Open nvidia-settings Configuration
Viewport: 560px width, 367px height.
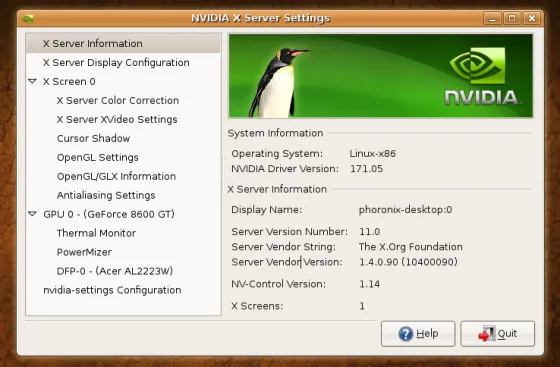112,290
